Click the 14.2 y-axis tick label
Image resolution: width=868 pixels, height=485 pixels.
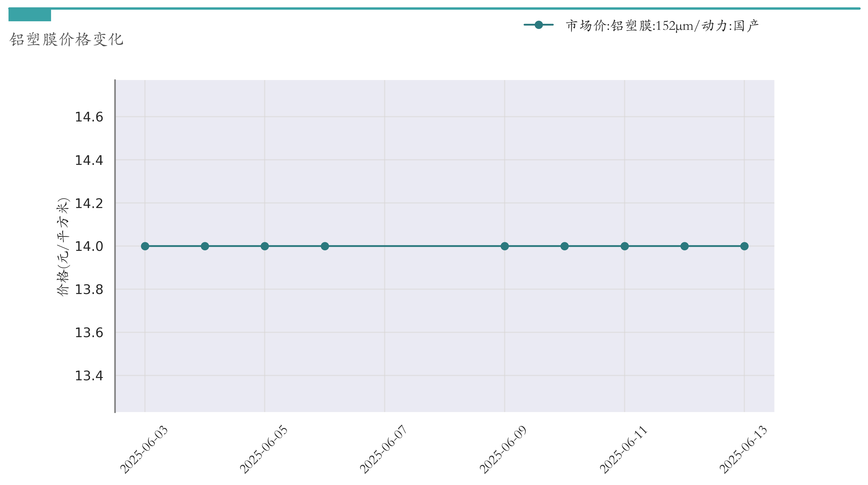click(x=89, y=203)
